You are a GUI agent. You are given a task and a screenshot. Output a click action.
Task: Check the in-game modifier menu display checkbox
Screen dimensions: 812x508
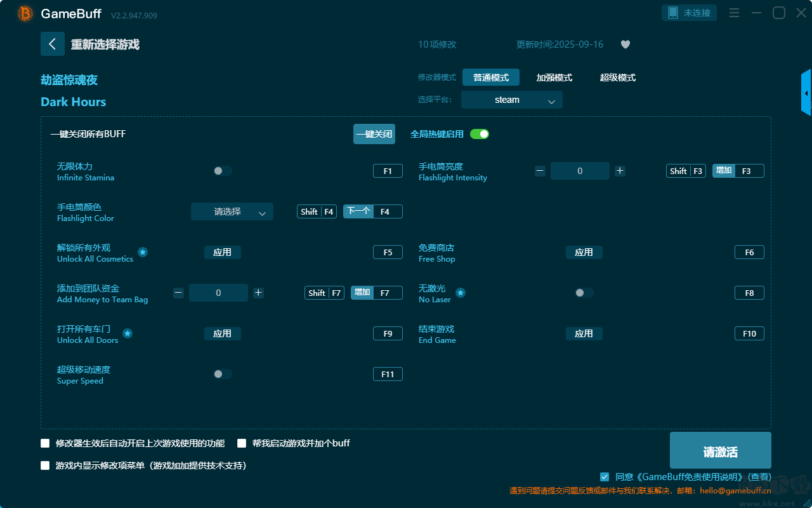click(45, 465)
